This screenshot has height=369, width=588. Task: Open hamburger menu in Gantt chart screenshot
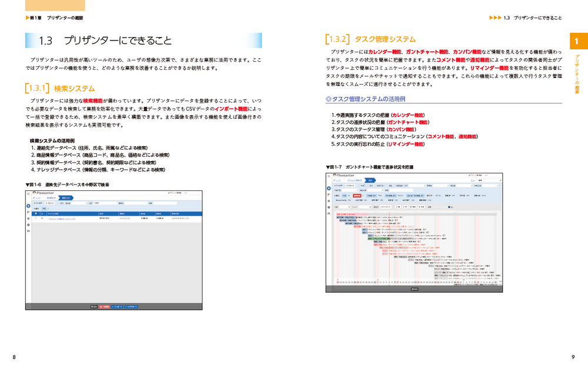tap(329, 175)
